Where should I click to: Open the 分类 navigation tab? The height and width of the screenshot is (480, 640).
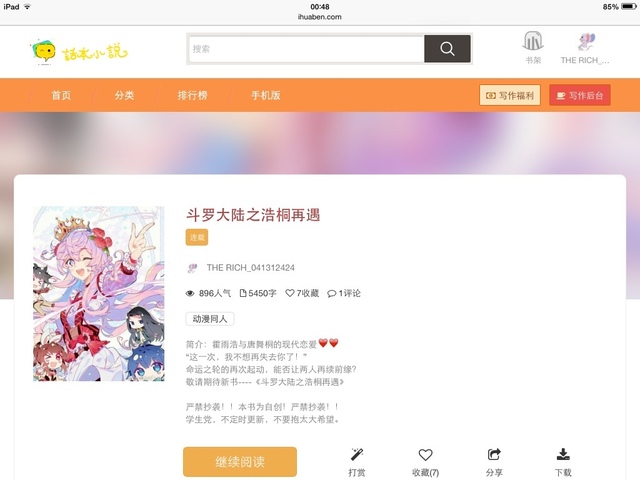tap(124, 95)
